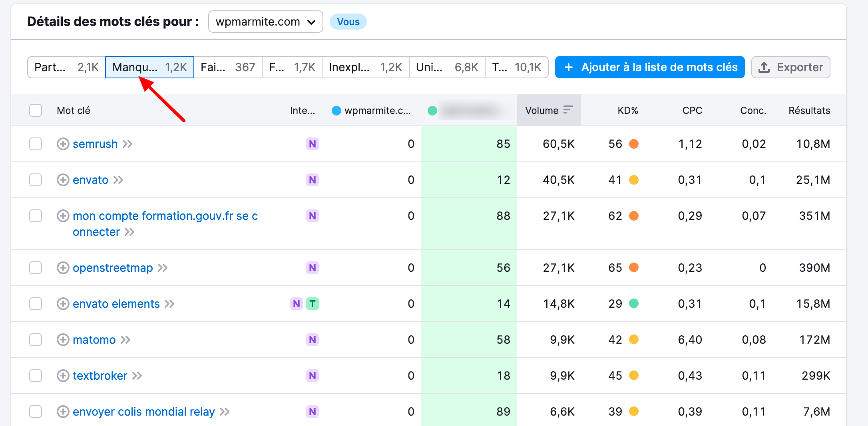Check the mon compte formation row checkbox
The width and height of the screenshot is (868, 426).
36,216
